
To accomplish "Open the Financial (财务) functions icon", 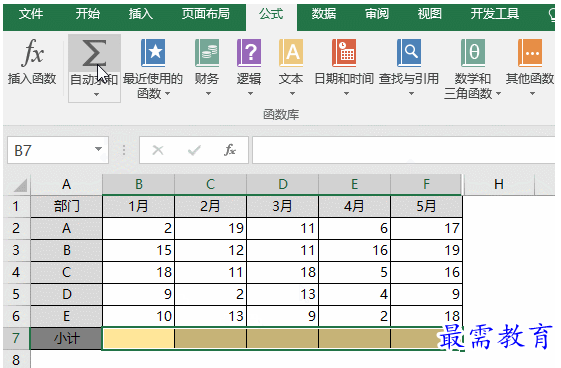I will click(x=206, y=53).
